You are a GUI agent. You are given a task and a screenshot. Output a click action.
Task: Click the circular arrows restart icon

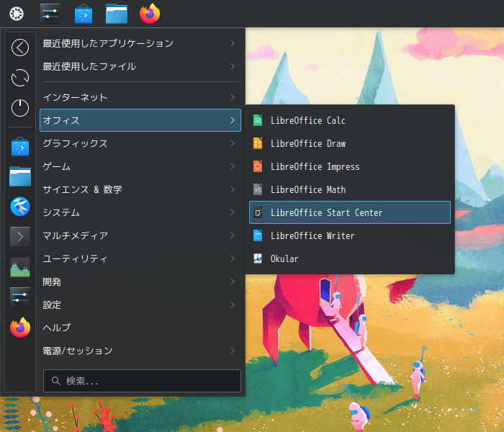pos(20,78)
